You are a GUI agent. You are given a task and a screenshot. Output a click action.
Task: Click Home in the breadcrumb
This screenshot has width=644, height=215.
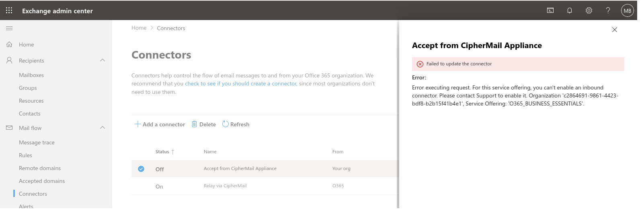click(x=139, y=28)
